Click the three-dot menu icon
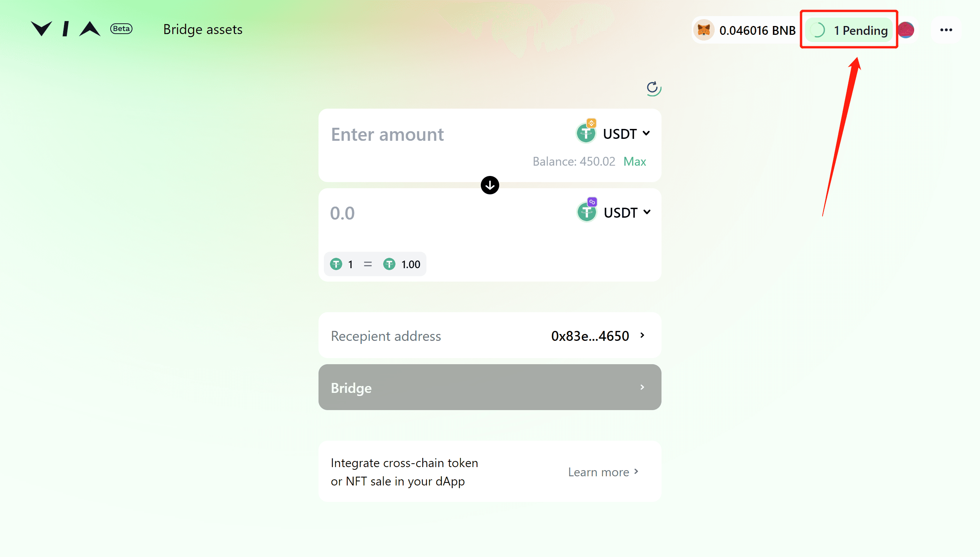Screen dimensions: 980x557 [946, 29]
